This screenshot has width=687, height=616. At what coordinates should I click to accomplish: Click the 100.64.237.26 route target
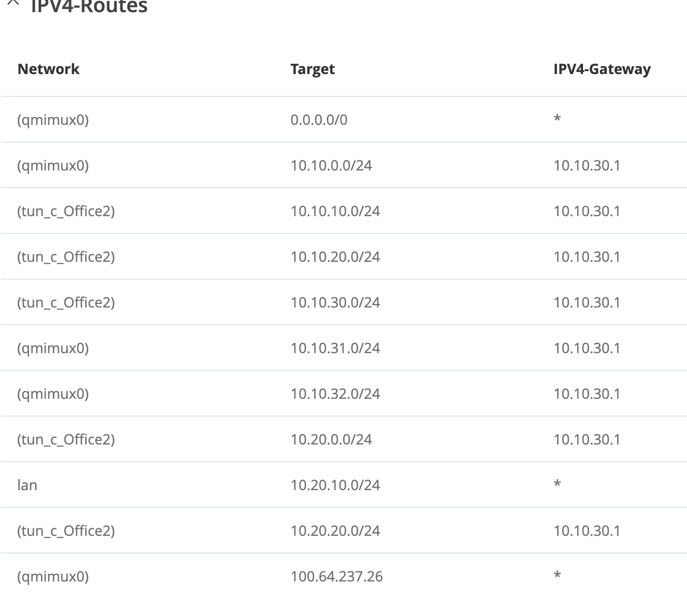click(336, 576)
